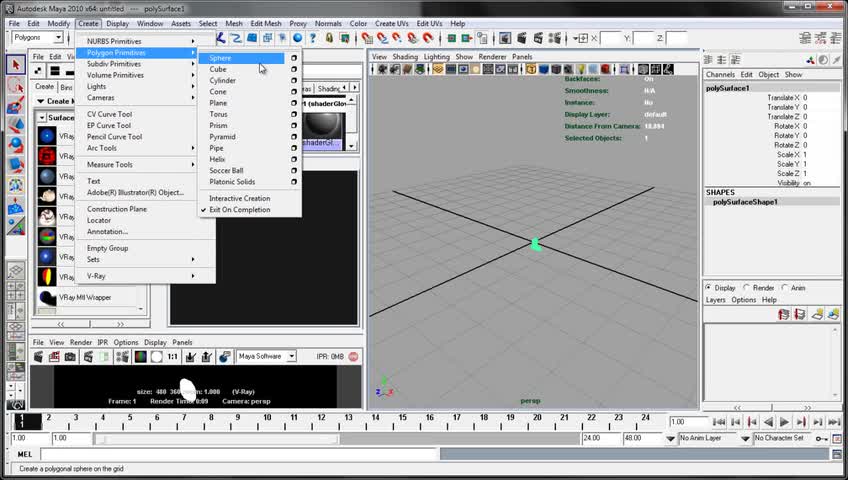Select the Paint selection tool

16,105
